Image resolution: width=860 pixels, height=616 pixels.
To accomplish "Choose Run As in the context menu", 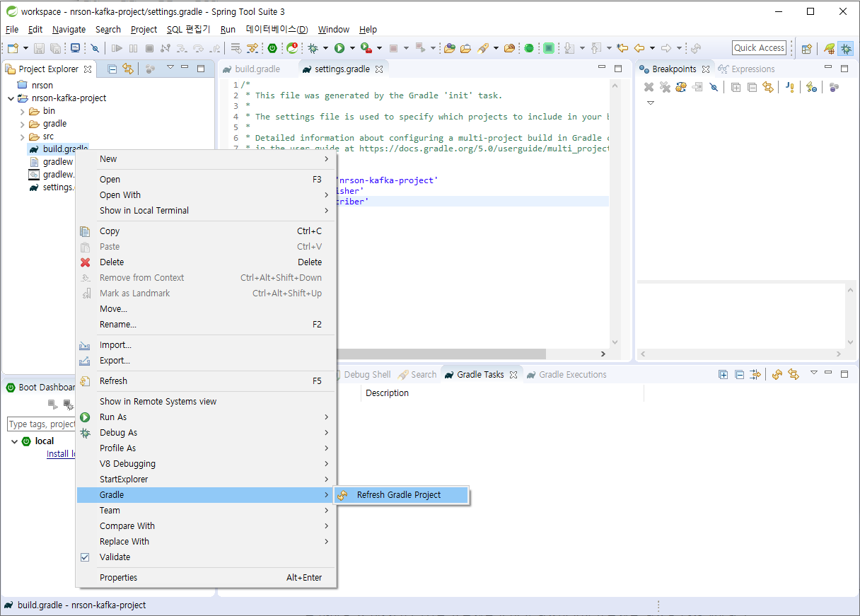I will point(206,417).
